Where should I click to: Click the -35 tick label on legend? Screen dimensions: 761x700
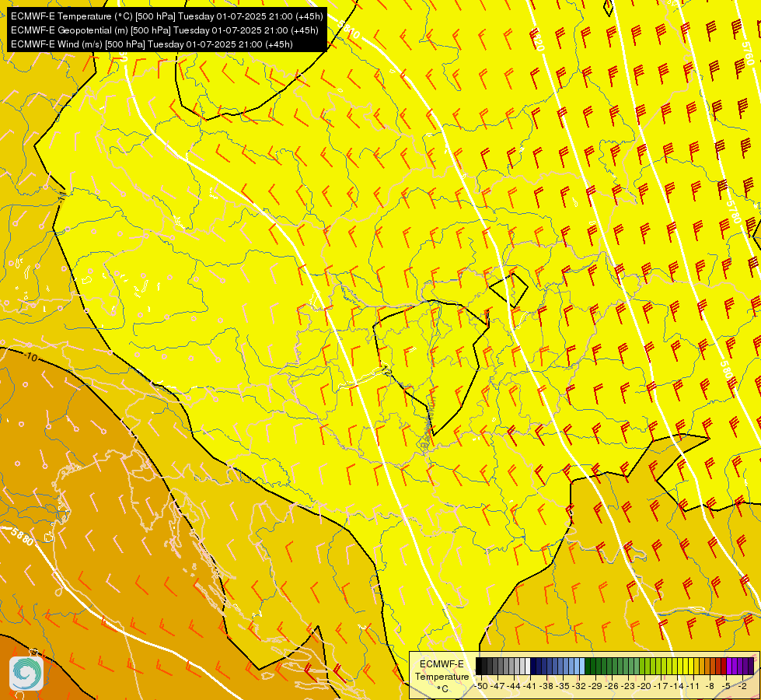click(563, 686)
